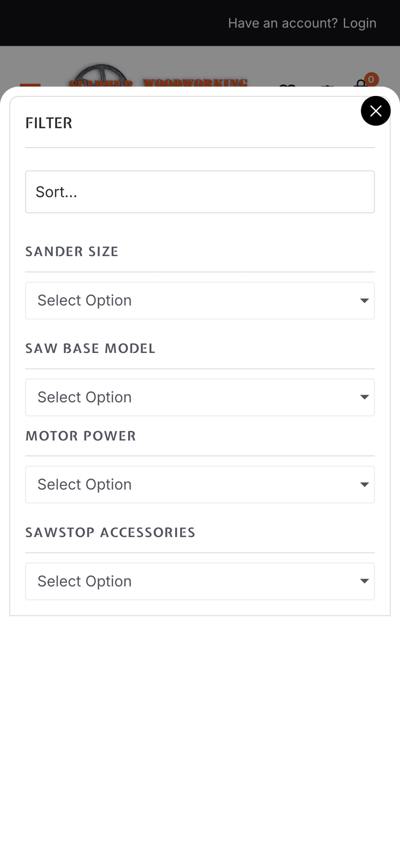Image resolution: width=400 pixels, height=868 pixels.
Task: Click the arrow on the Saw Base Model dropdown
Action: point(364,397)
